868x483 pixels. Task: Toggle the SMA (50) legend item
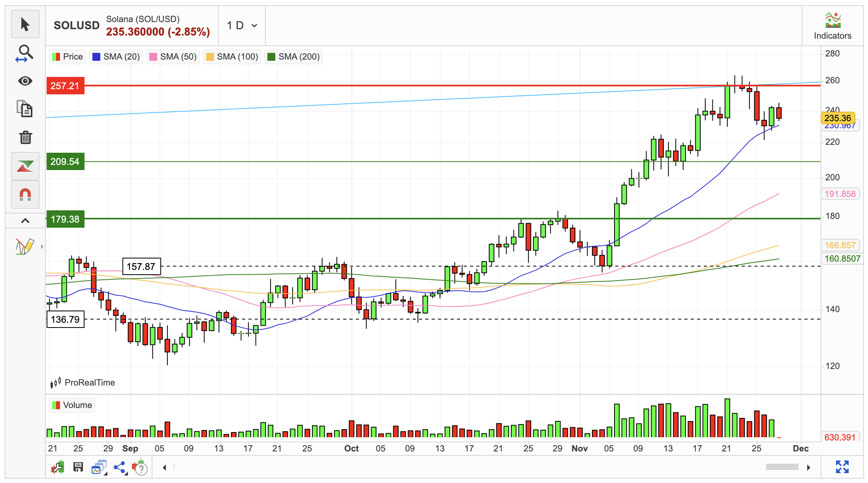coord(173,57)
